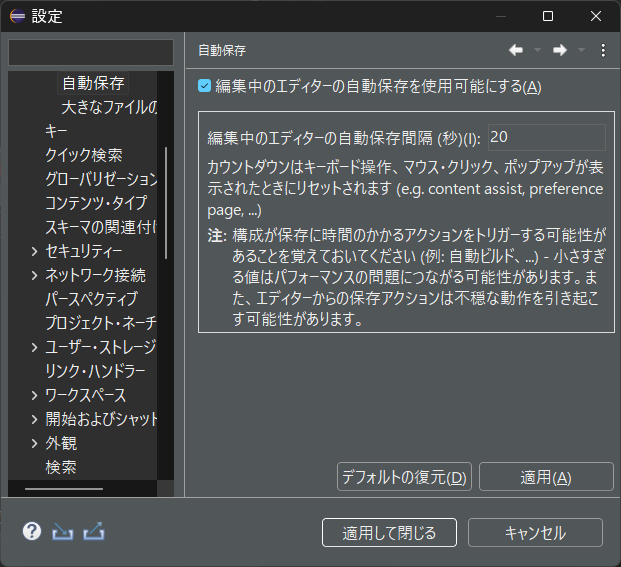Open the forward history dropdown arrow
The image size is (621, 567).
pos(581,50)
